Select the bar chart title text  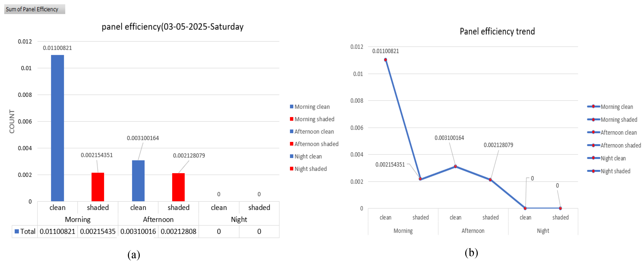tap(172, 27)
